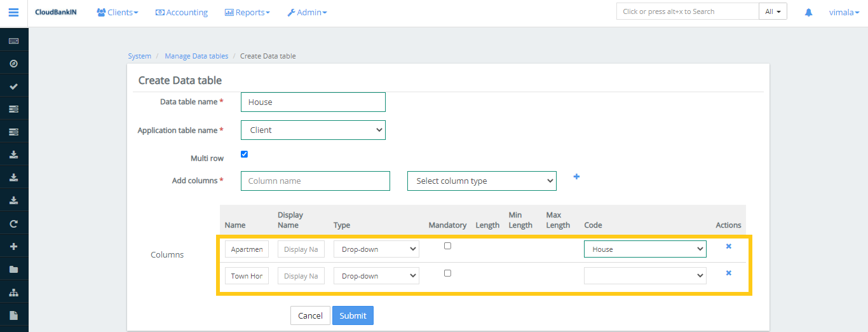This screenshot has height=332, width=868.
Task: Go to the Manage Data tables breadcrumb link
Action: pos(196,56)
